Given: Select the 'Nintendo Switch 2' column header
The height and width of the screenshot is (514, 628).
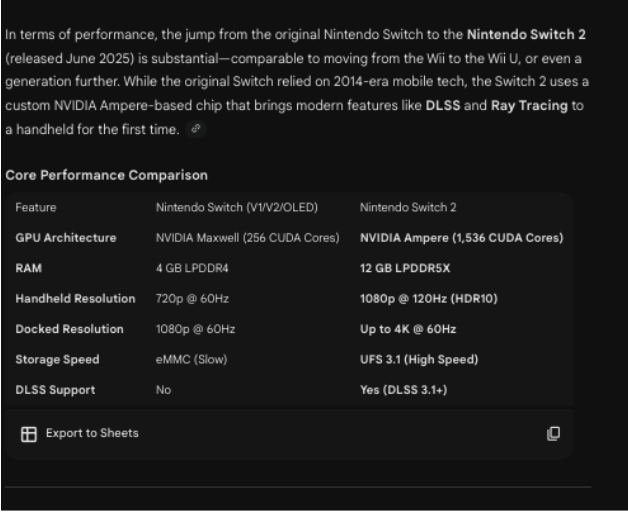Looking at the screenshot, I should (x=408, y=208).
